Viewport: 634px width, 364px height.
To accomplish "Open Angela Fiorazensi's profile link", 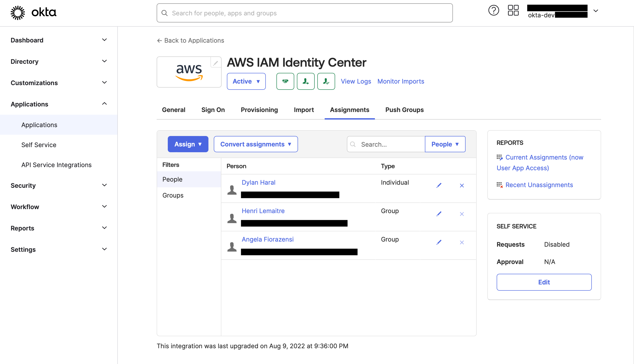I will click(x=268, y=239).
